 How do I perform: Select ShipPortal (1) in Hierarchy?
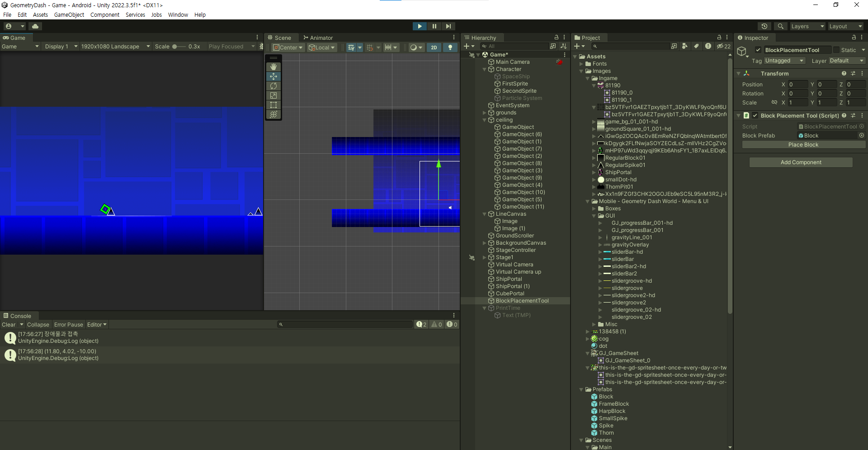(513, 286)
